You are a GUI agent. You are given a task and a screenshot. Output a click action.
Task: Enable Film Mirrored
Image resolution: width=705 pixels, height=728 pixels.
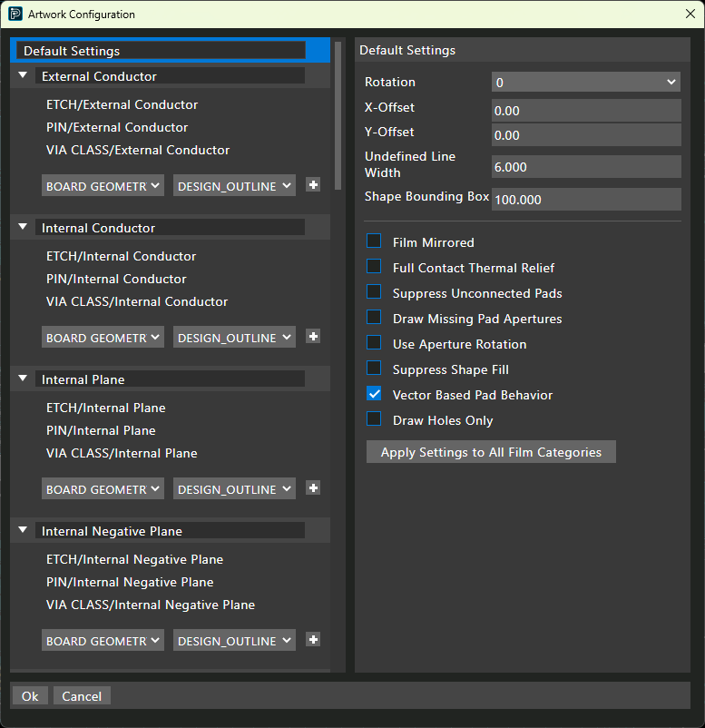point(373,242)
